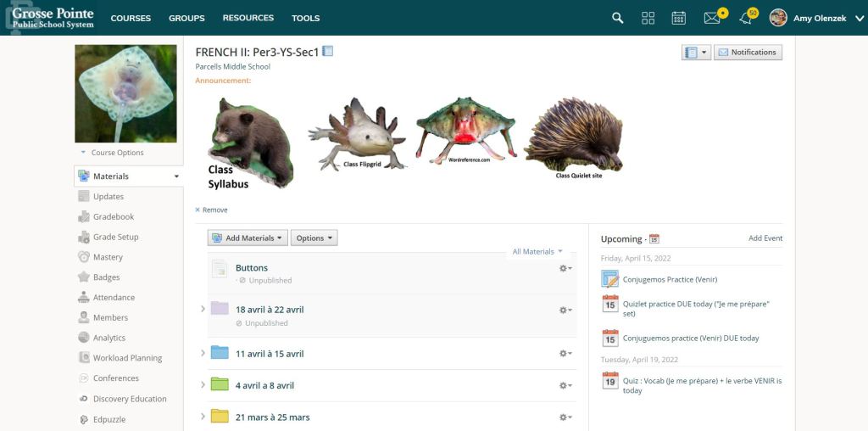Screen dimensions: 868x431
Task: Click the course info icon beside title
Action: pos(328,52)
